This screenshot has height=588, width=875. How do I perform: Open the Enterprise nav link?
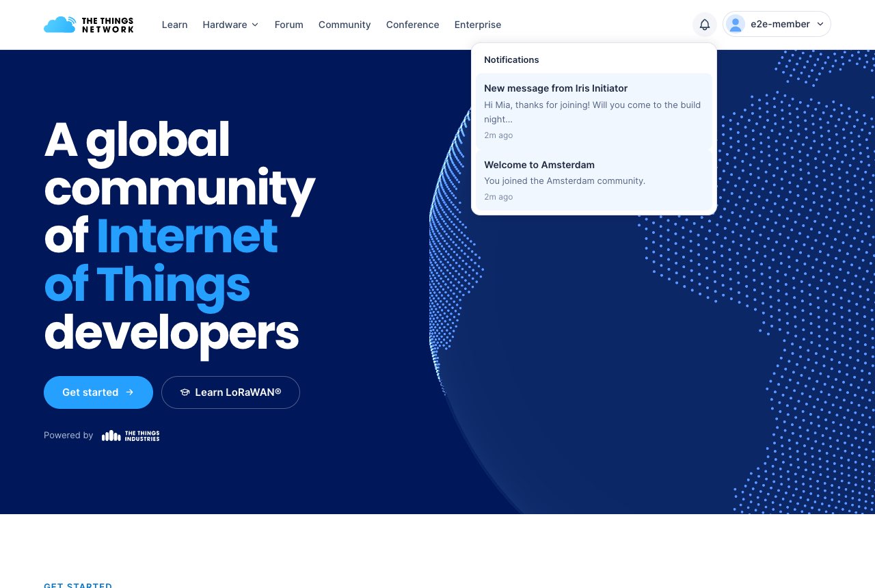478,25
